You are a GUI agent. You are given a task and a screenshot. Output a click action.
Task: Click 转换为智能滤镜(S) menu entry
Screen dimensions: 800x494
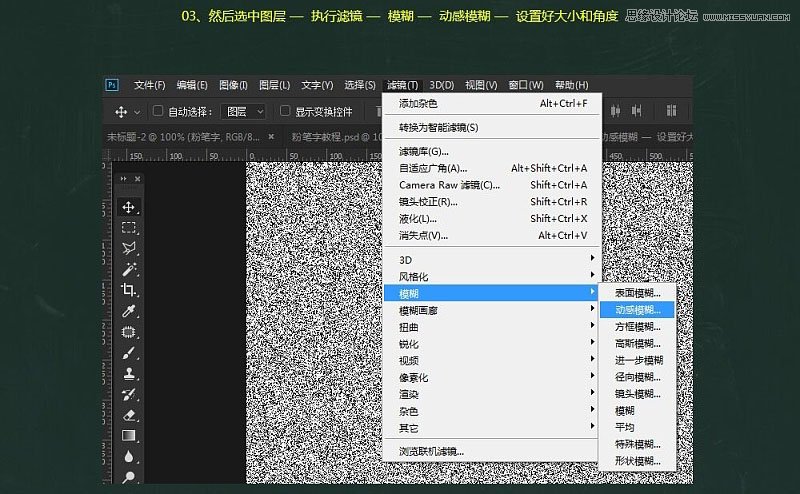(x=439, y=127)
